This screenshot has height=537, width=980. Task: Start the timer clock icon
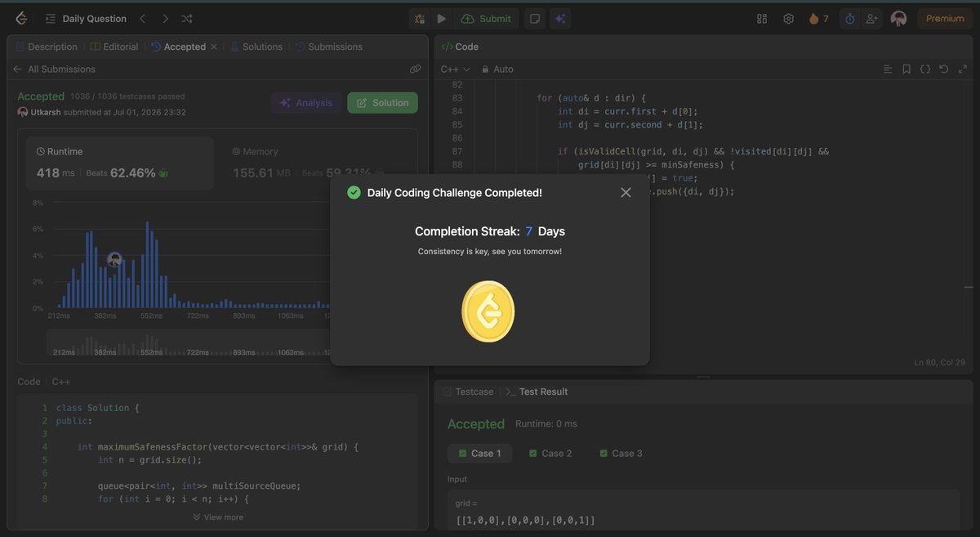click(849, 18)
